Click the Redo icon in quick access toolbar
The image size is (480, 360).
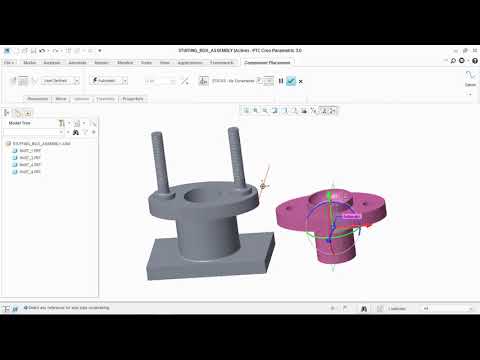pos(55,51)
